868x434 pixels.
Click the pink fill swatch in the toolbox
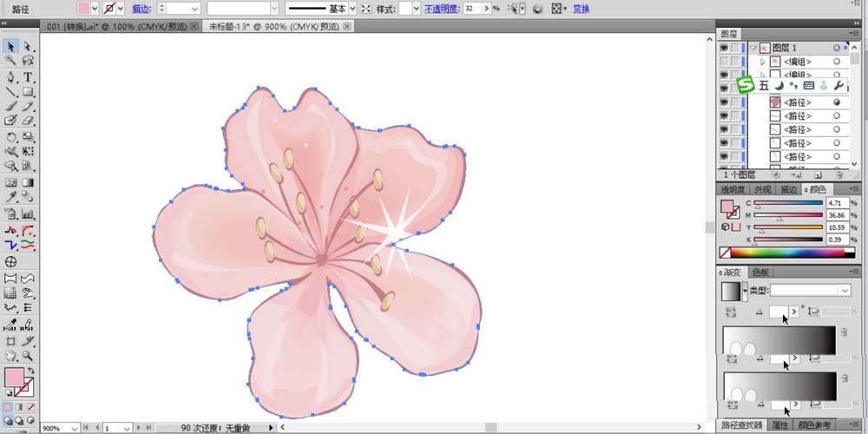tap(14, 378)
